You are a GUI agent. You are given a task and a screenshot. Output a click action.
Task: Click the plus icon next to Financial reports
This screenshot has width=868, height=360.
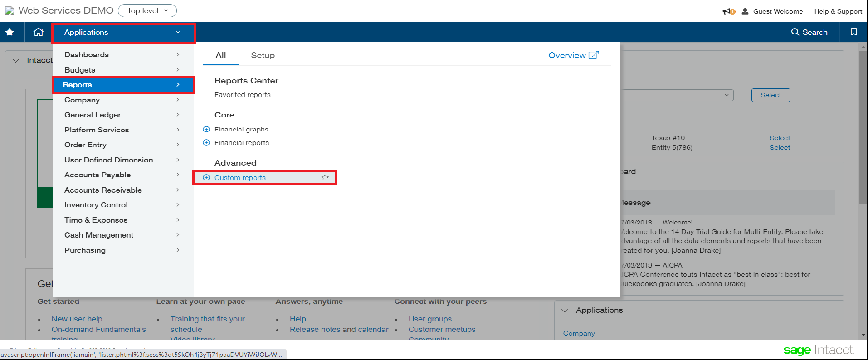click(206, 142)
